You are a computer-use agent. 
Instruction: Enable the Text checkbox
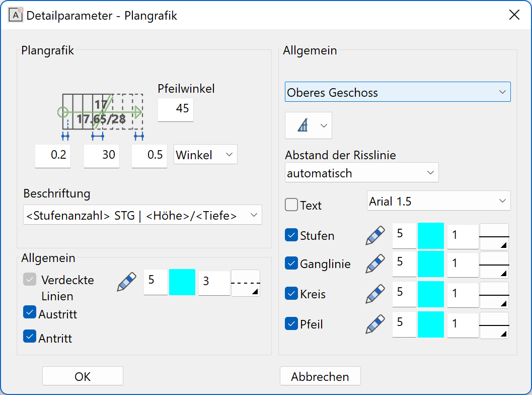[x=291, y=205]
